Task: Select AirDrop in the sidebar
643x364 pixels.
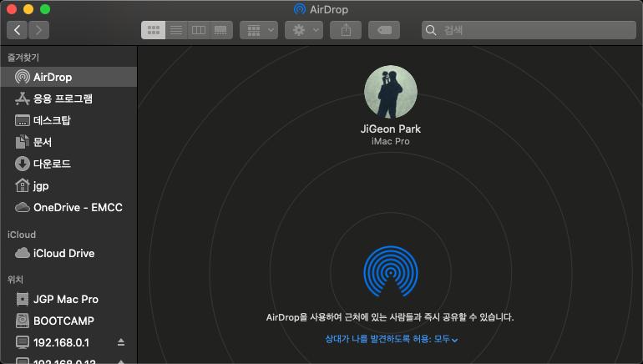Action: (68, 77)
